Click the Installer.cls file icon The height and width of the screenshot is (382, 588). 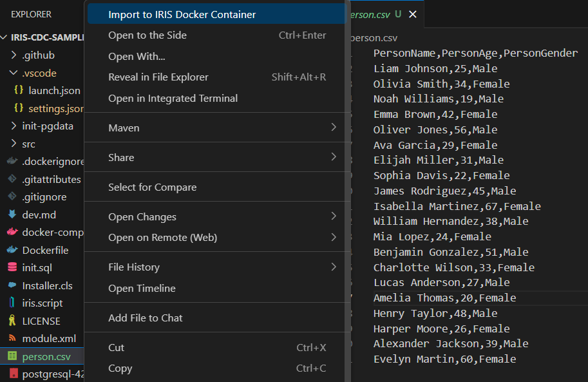pyautogui.click(x=12, y=285)
